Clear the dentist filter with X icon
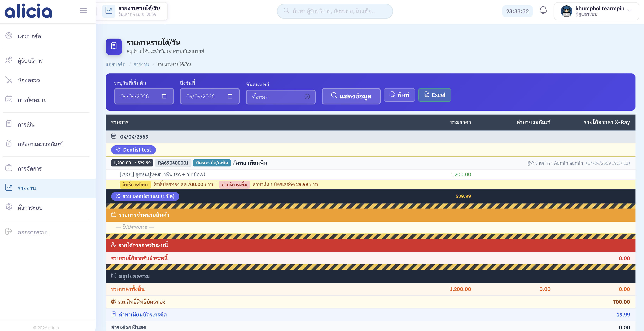 [x=307, y=97]
